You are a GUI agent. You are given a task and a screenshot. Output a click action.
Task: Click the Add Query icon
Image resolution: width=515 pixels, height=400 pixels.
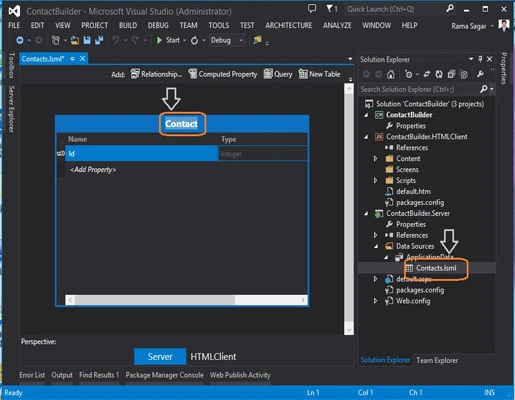coord(268,74)
